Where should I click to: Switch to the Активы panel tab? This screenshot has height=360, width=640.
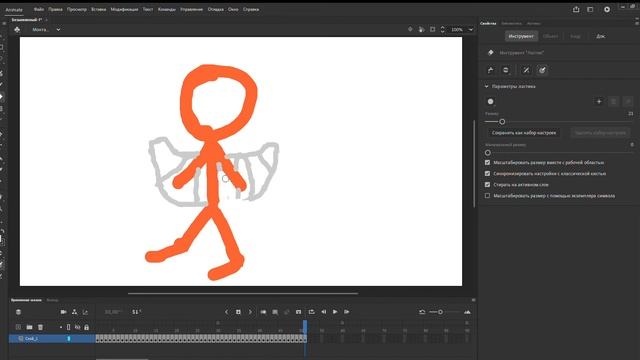point(533,23)
